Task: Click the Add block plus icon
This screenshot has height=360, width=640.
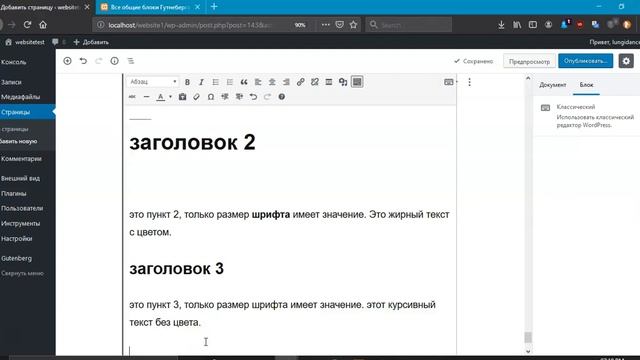Action: [x=67, y=61]
